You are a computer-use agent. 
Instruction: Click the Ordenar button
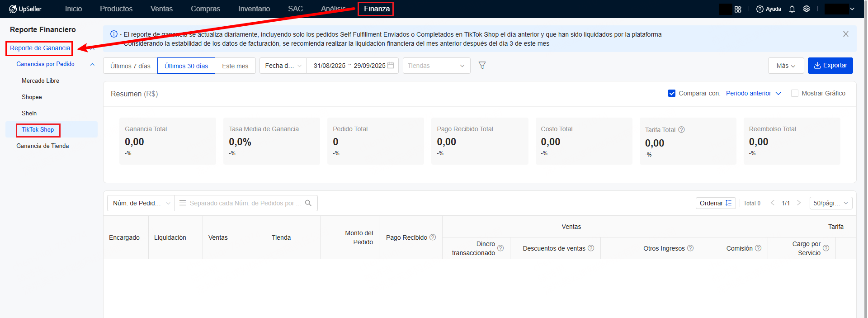pyautogui.click(x=715, y=203)
